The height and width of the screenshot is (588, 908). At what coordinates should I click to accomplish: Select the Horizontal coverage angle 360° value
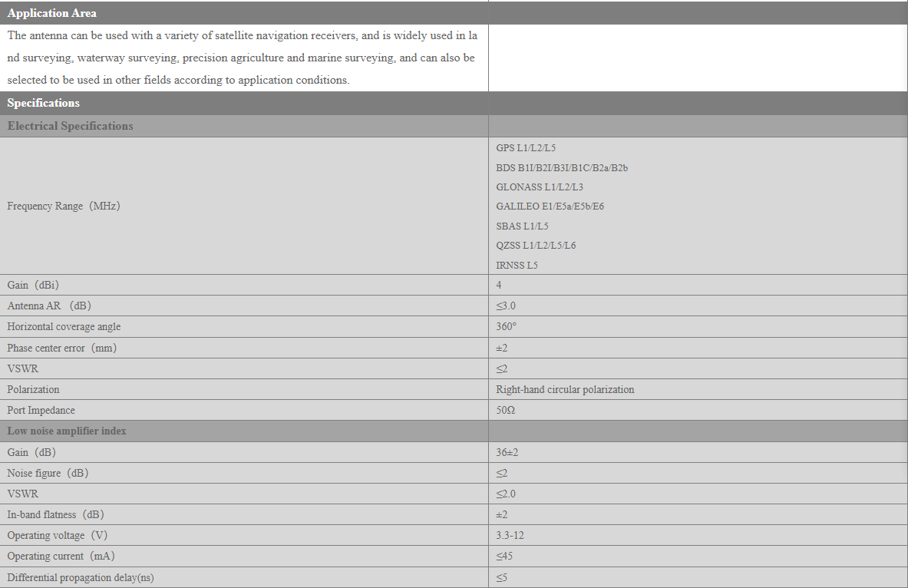click(x=506, y=327)
